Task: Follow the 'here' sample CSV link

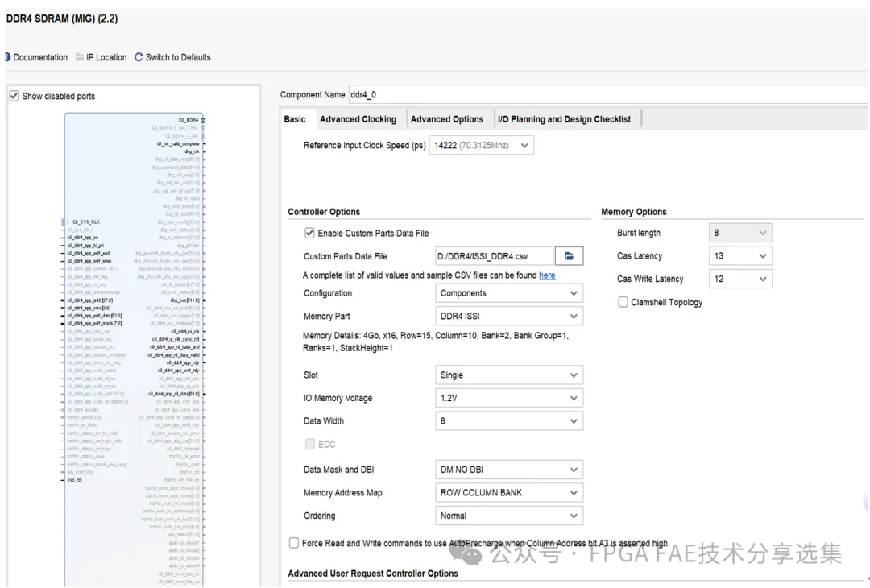Action: coord(547,275)
